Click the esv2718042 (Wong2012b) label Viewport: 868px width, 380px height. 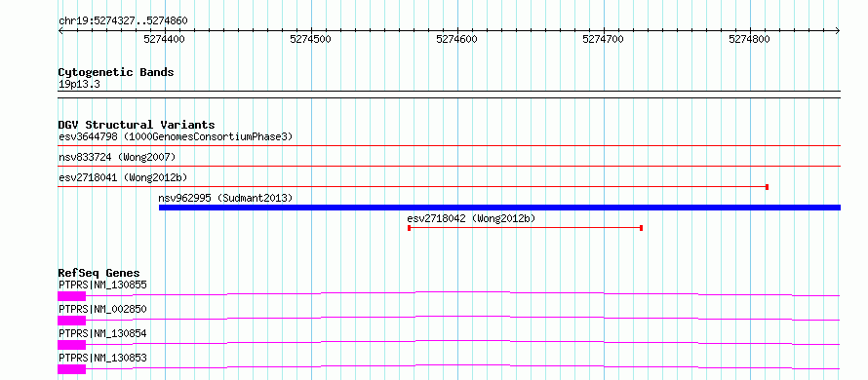(x=471, y=218)
